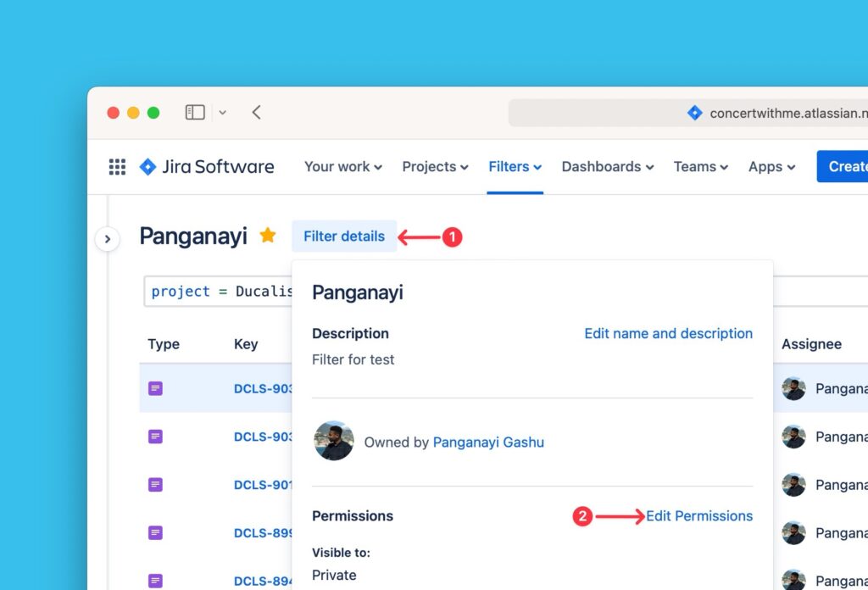Expand the Projects dropdown
The image size is (868, 590).
coord(434,166)
